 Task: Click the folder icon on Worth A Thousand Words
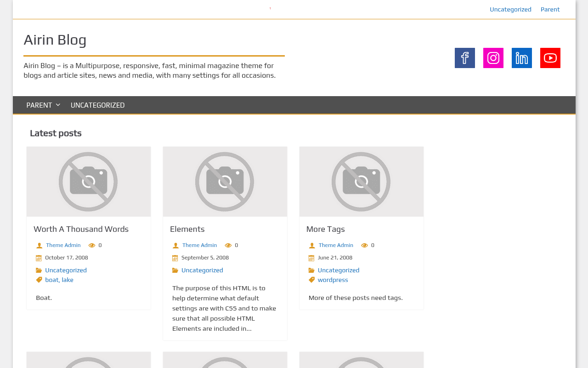(x=39, y=270)
